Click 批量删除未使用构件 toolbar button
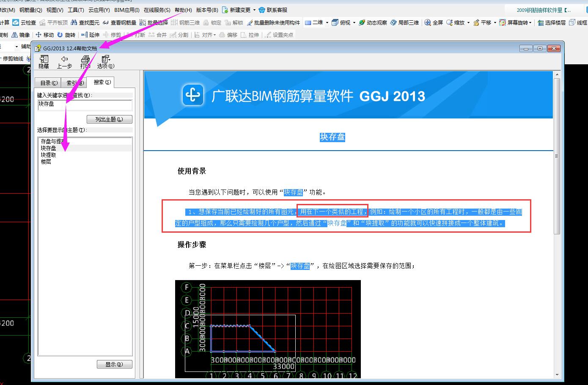Screen dimensions: 588x385 (x=274, y=22)
